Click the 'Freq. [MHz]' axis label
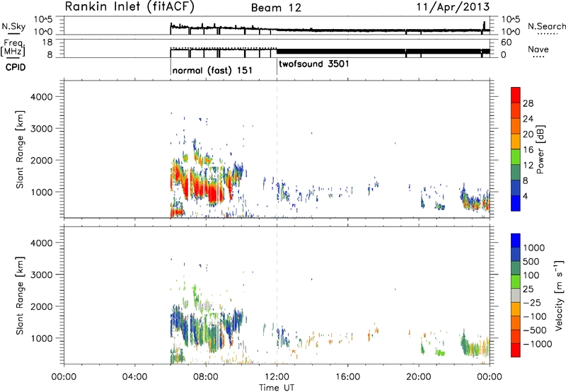Screen dimensions: 566x392 pyautogui.click(x=13, y=47)
